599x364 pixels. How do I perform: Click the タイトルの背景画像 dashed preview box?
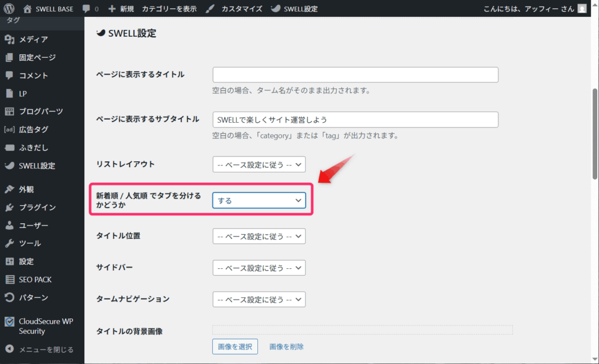(x=363, y=330)
